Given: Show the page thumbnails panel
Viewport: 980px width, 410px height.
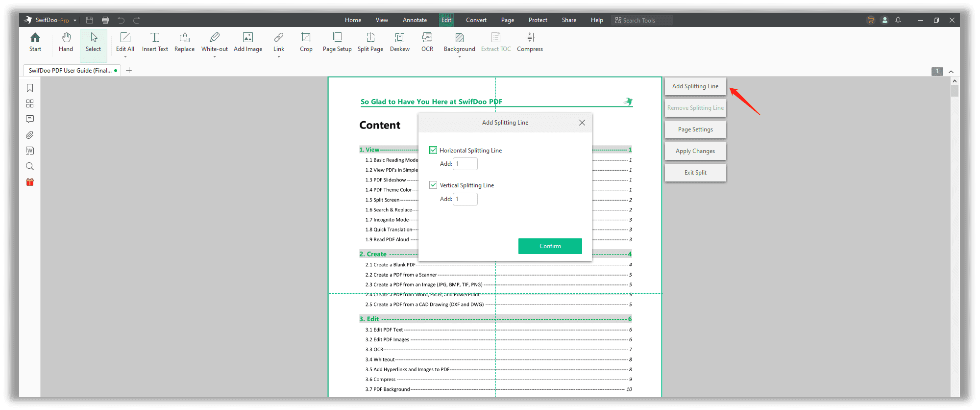Looking at the screenshot, I should point(30,103).
